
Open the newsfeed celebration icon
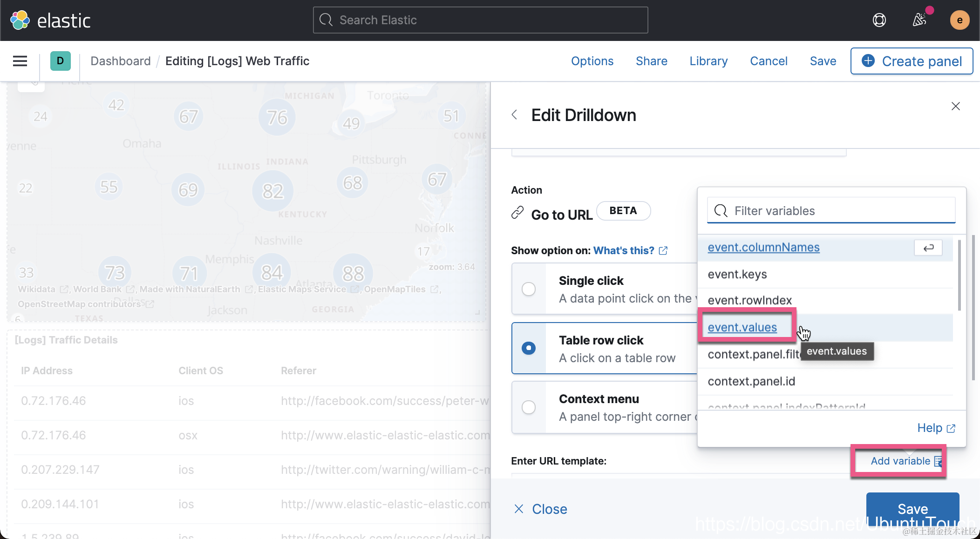(919, 20)
